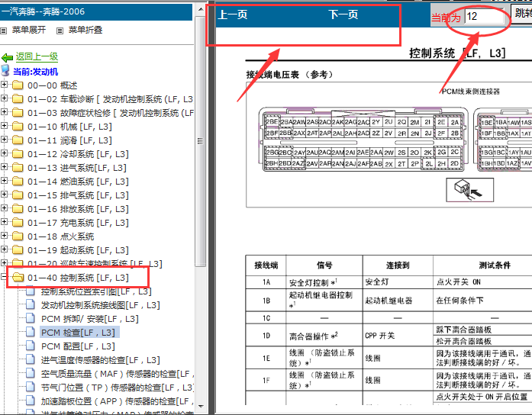This screenshot has width=532, height=415.
Task: Click folder icon of 01—14 燃油系统
Action: point(18,181)
